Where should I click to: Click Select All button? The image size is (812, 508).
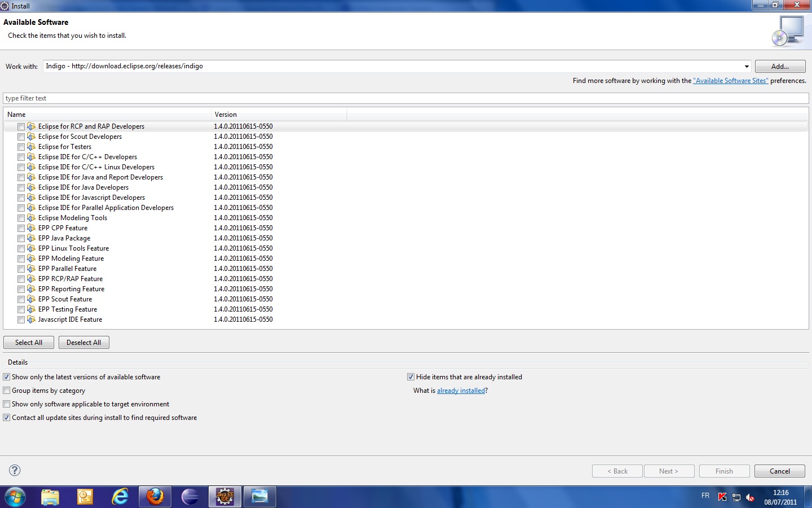click(29, 343)
